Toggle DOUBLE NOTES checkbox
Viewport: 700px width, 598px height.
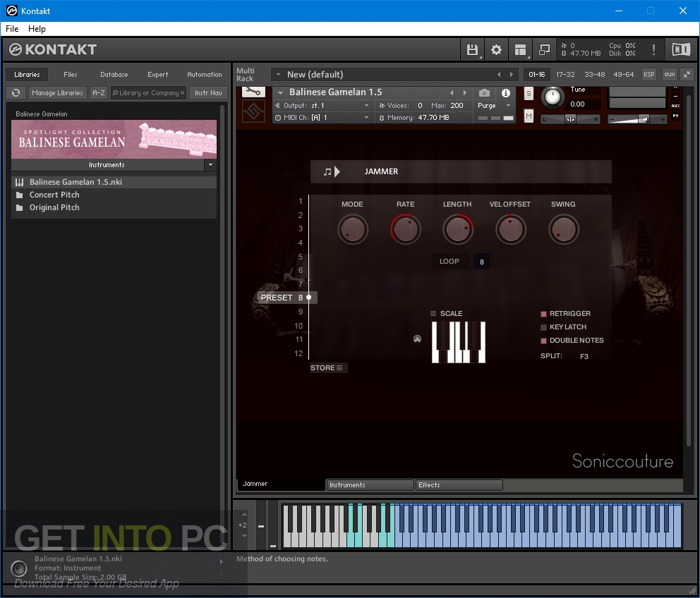click(x=544, y=341)
